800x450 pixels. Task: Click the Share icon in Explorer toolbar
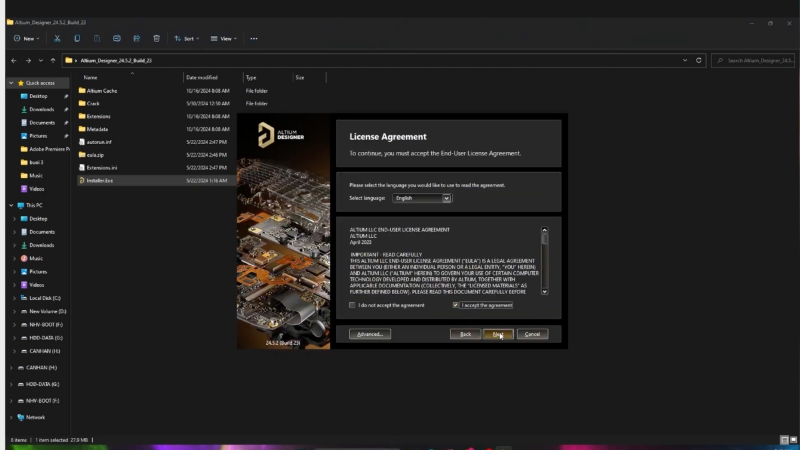click(x=137, y=39)
